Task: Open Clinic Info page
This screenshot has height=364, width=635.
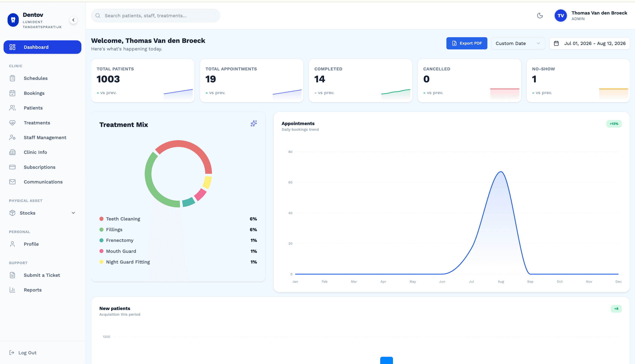Action: click(42, 152)
